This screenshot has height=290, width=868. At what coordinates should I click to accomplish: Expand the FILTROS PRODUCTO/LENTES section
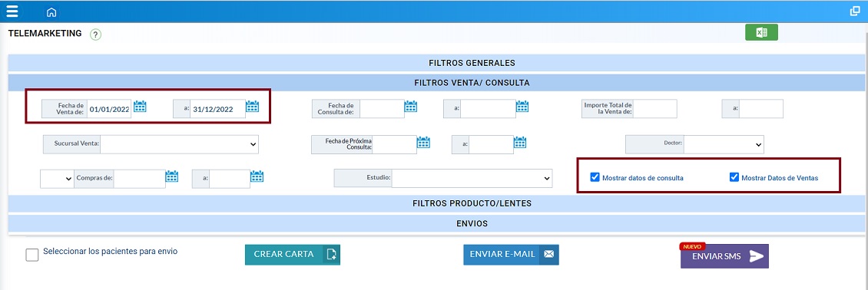click(x=436, y=203)
